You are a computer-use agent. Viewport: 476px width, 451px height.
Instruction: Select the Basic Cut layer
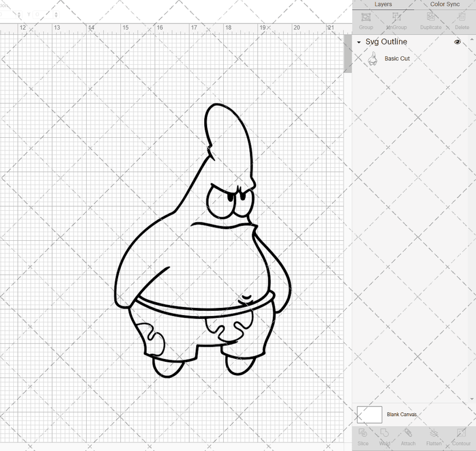coord(397,58)
